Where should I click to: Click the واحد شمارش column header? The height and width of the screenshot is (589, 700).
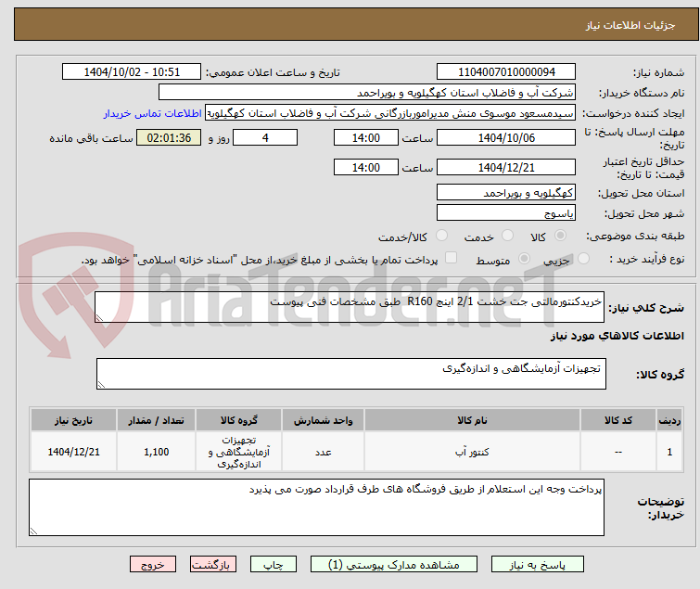click(324, 420)
